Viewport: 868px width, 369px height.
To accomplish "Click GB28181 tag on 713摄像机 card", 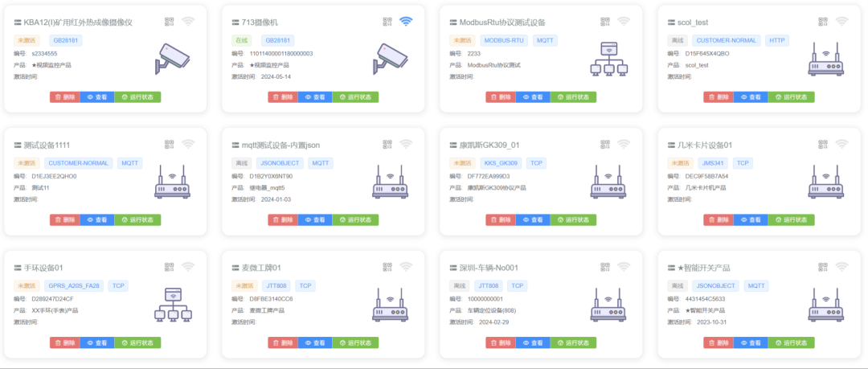I will click(278, 40).
